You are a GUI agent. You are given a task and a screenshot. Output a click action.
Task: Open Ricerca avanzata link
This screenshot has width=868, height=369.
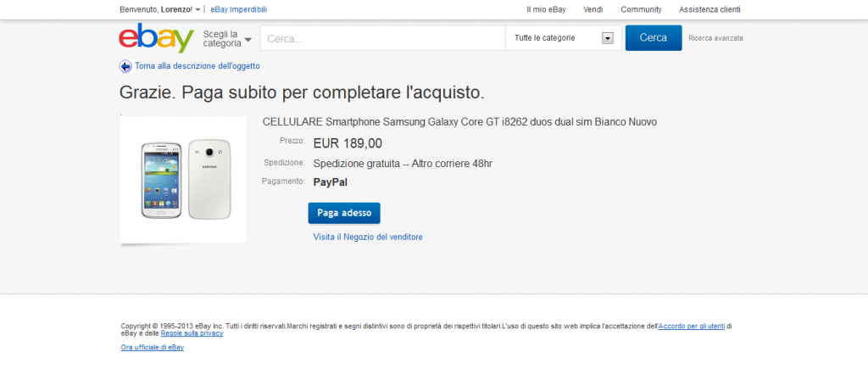coord(715,38)
